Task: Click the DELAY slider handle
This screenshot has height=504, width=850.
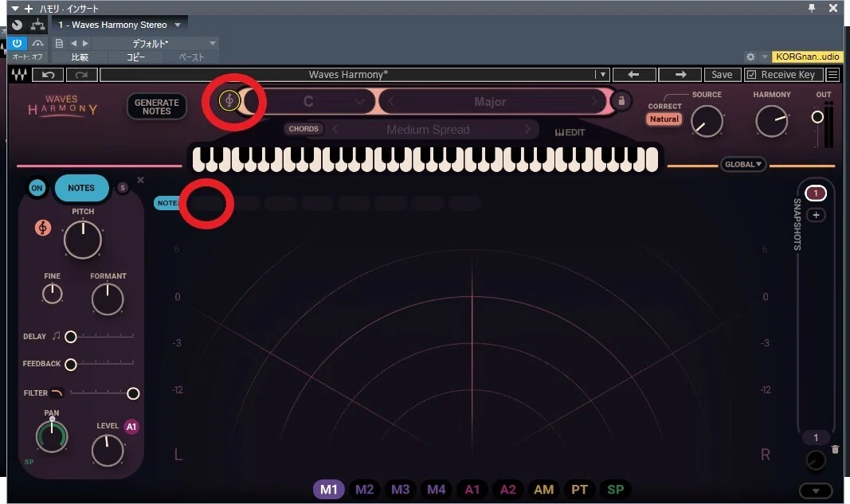Action: pyautogui.click(x=70, y=337)
